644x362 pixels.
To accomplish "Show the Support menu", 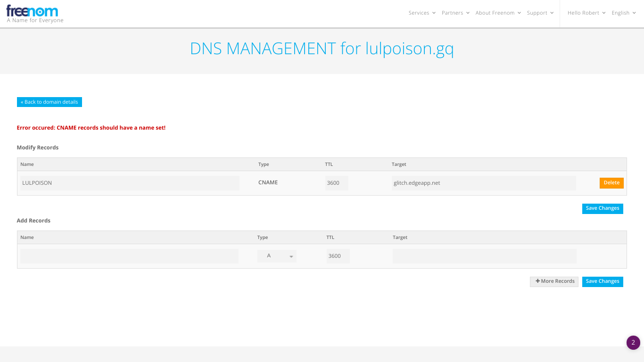I will (x=540, y=13).
